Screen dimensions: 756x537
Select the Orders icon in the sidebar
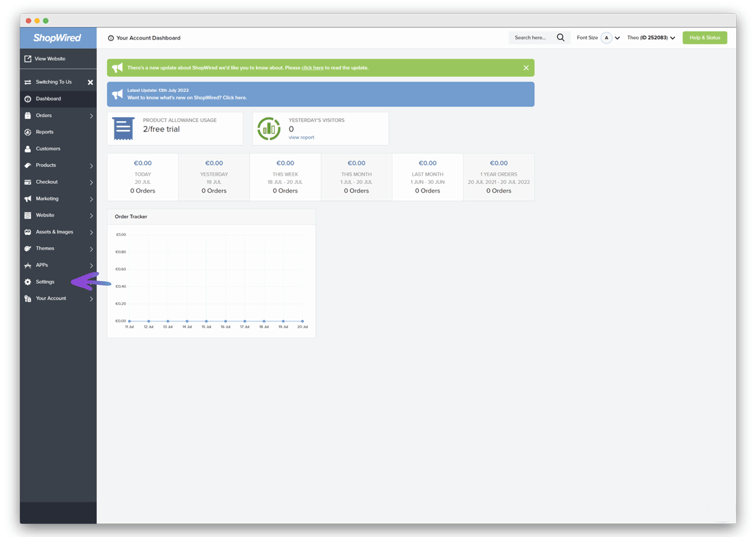point(27,115)
